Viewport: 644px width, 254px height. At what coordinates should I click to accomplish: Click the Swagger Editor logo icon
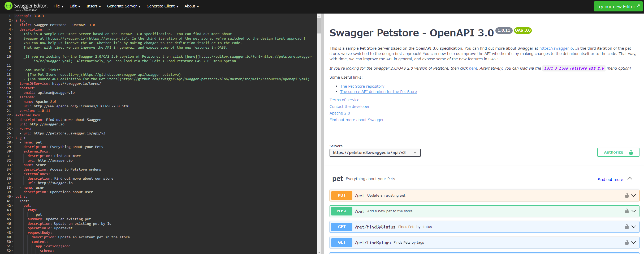tap(8, 6)
